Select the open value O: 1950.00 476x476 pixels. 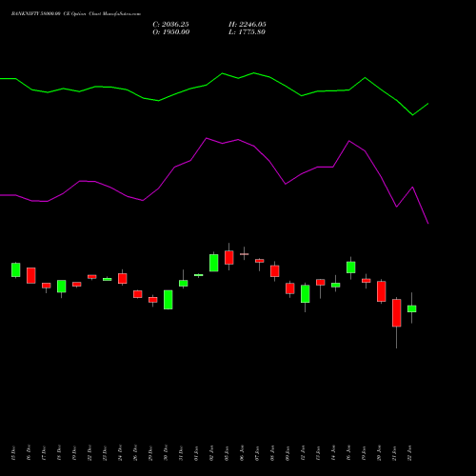point(171,32)
